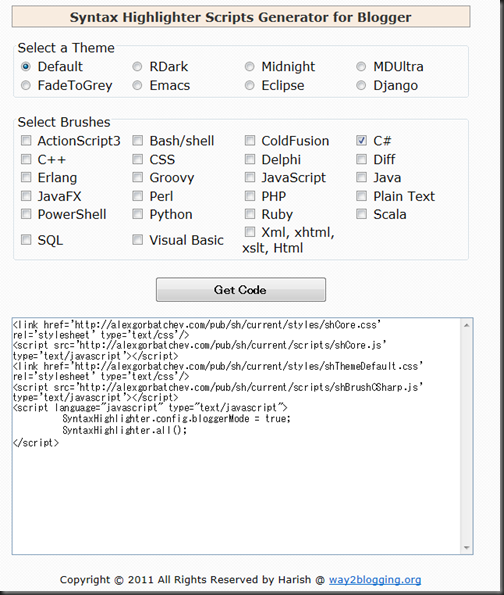Enable the C++ brush

(26, 159)
